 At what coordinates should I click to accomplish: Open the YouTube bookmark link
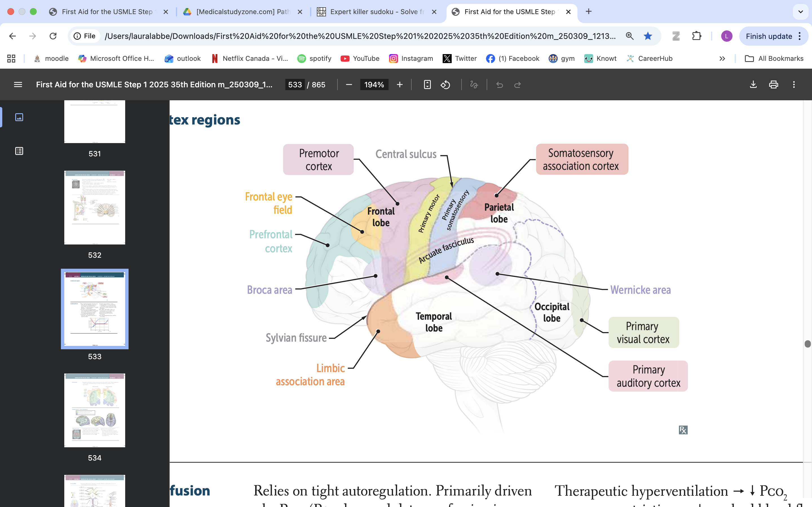tap(360, 58)
